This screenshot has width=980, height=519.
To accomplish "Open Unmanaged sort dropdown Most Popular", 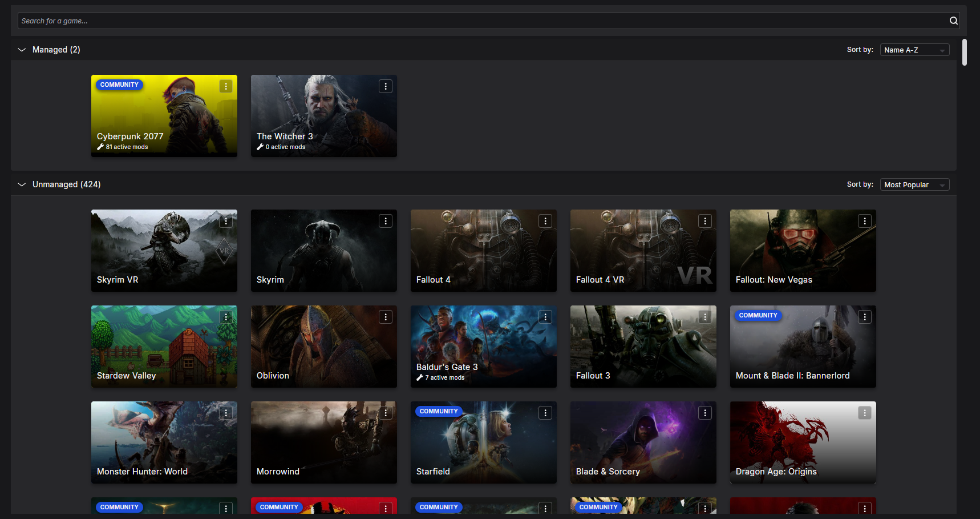I will pyautogui.click(x=914, y=185).
